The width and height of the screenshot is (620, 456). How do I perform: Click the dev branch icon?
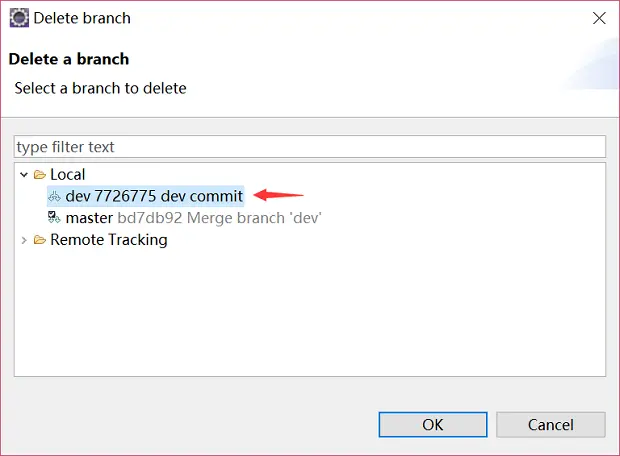(x=54, y=196)
